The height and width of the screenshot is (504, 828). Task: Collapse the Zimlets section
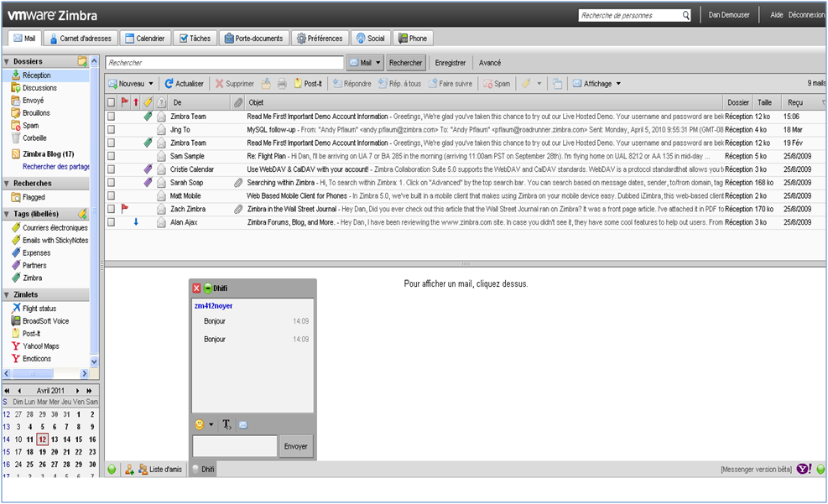click(x=7, y=295)
